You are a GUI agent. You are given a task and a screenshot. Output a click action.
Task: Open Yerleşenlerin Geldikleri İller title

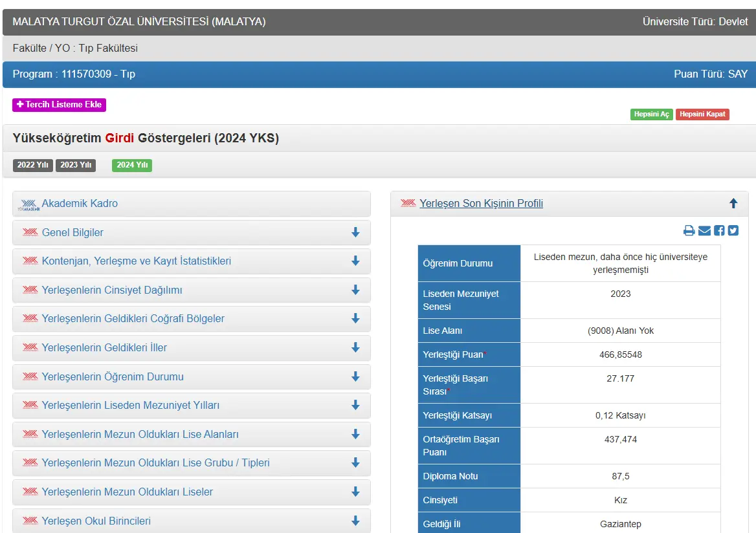coord(104,347)
